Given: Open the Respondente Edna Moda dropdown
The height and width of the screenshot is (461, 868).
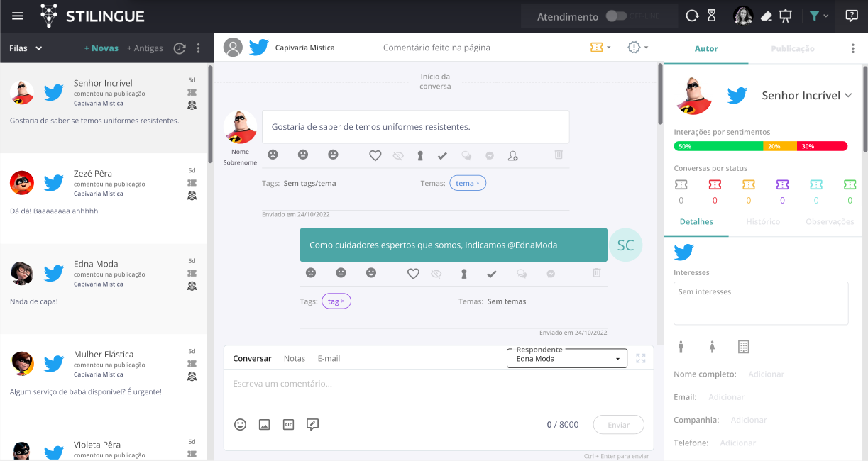Looking at the screenshot, I should pos(567,358).
